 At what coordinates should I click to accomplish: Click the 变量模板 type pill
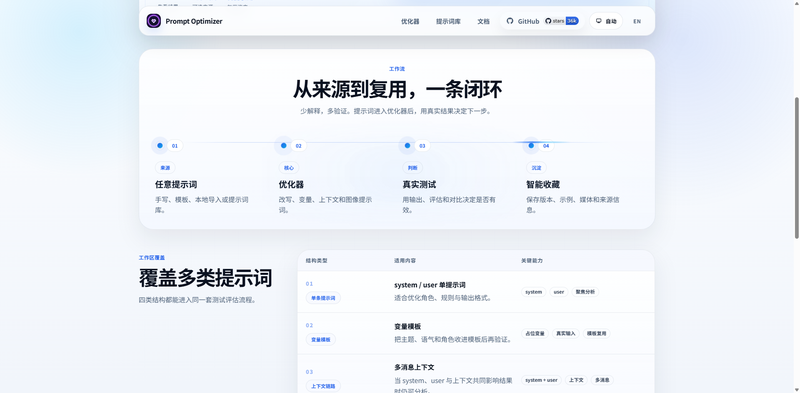coord(320,339)
